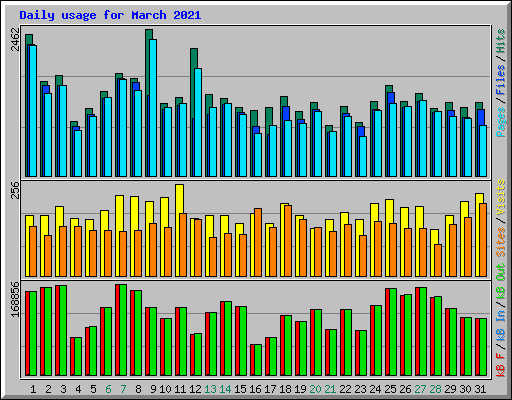Click the "2462" axis value
This screenshot has width=512, height=400.
coord(15,39)
